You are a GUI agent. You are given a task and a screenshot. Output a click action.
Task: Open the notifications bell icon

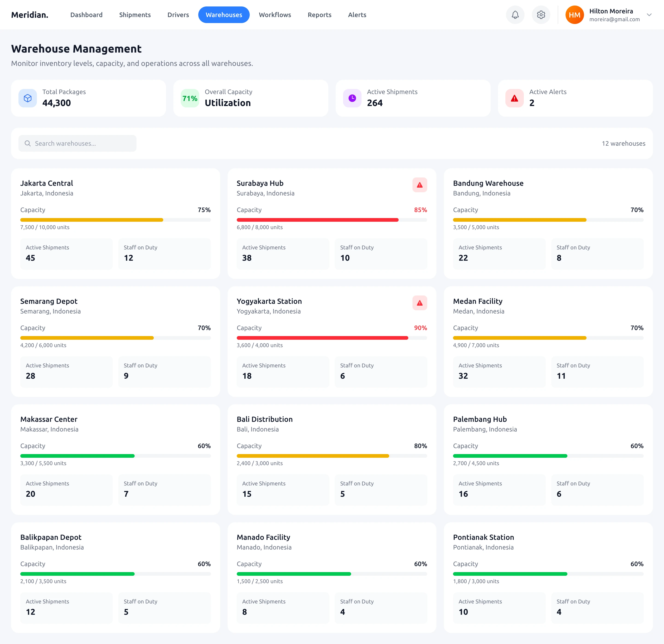(x=515, y=15)
